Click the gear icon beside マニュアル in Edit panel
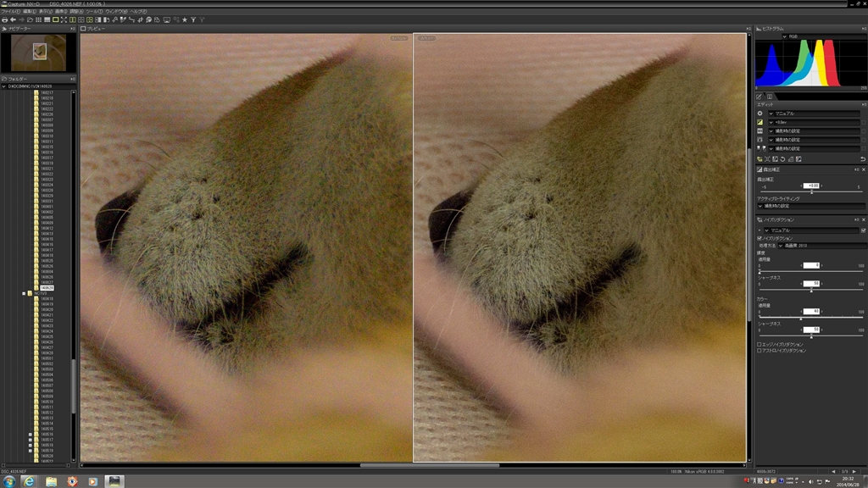 pyautogui.click(x=760, y=114)
